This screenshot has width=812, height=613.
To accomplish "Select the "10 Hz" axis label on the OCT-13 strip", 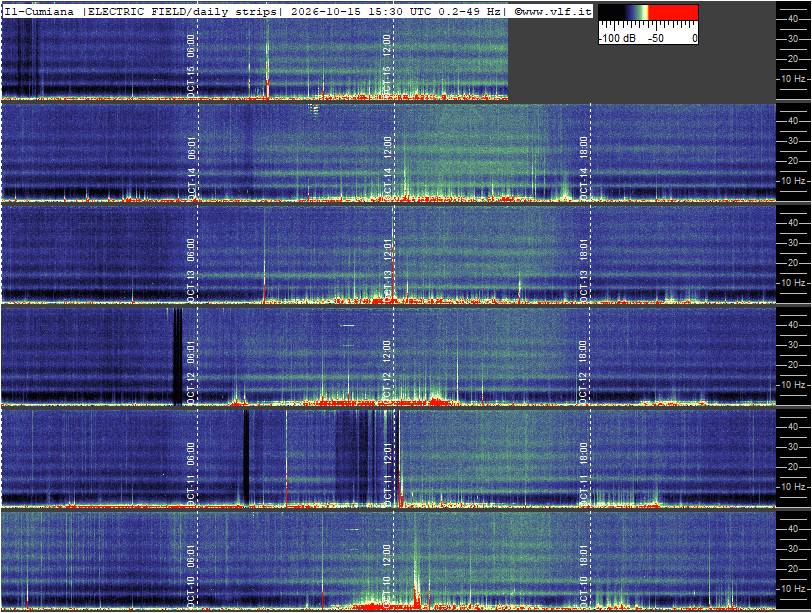I will click(793, 283).
